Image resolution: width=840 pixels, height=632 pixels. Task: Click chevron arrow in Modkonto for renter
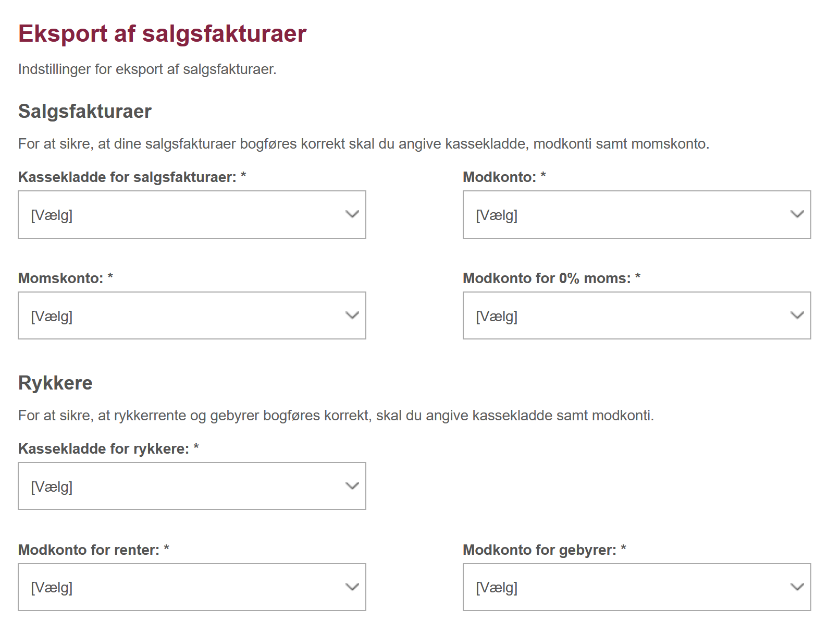(x=352, y=587)
